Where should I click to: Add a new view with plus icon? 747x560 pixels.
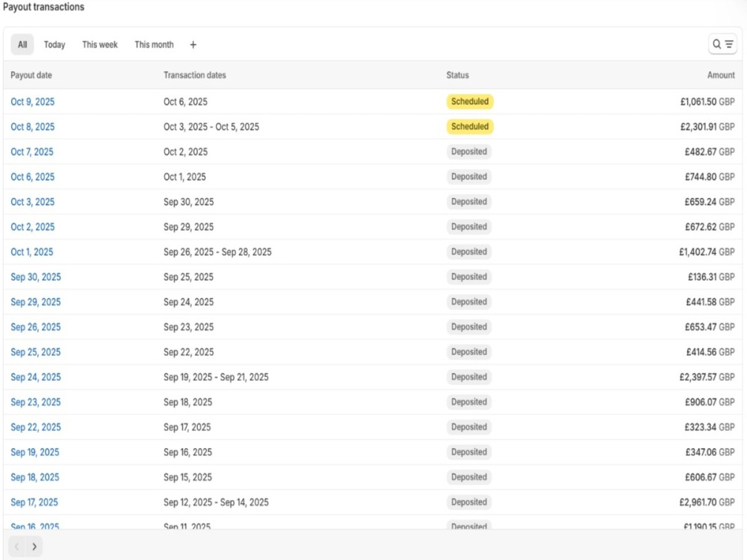pos(193,45)
